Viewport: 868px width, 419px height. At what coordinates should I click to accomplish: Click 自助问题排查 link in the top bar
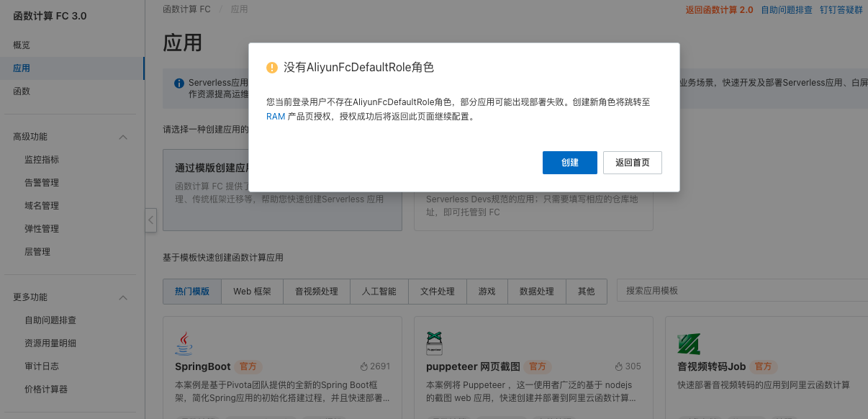(787, 10)
